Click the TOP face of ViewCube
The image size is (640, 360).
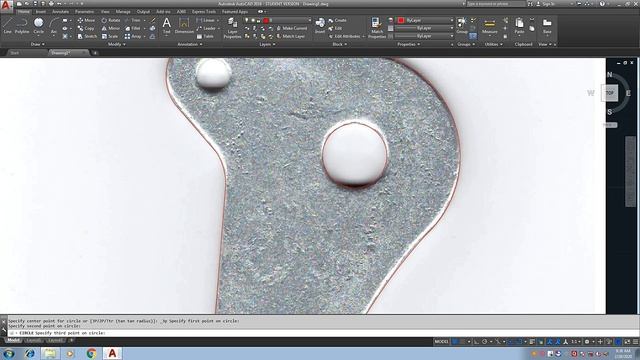610,93
